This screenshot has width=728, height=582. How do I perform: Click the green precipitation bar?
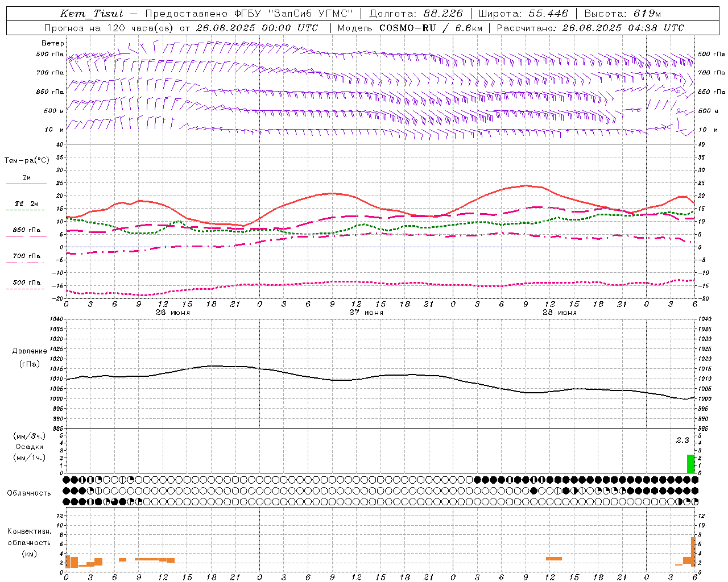point(690,464)
